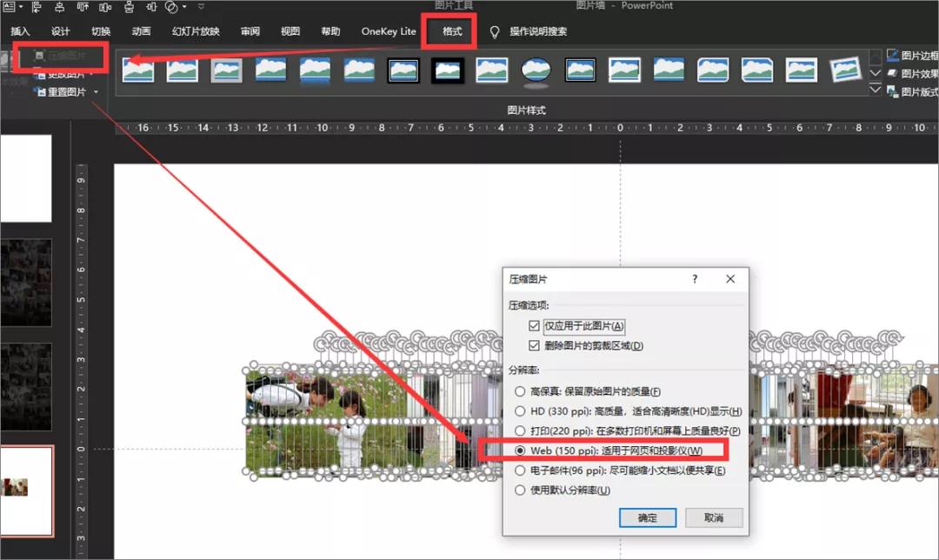Expand the picture styles gallery with bottom chevron
This screenshot has height=560, width=939.
[874, 89]
